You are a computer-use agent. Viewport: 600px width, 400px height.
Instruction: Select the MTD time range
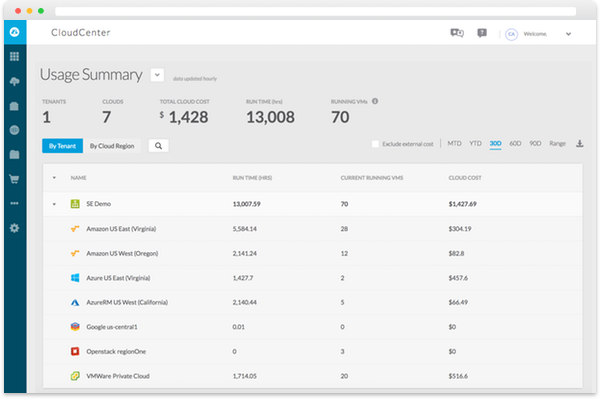(455, 144)
